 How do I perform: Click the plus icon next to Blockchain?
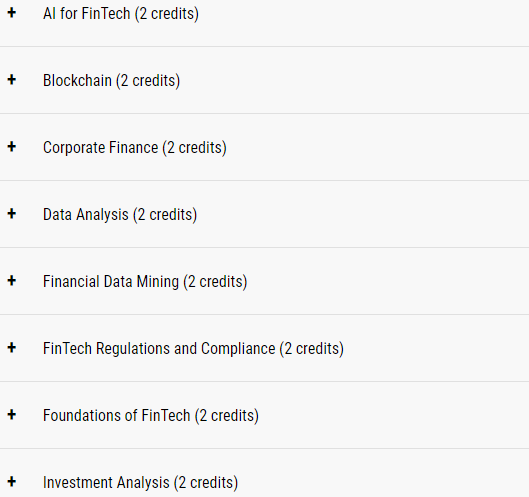pos(12,80)
